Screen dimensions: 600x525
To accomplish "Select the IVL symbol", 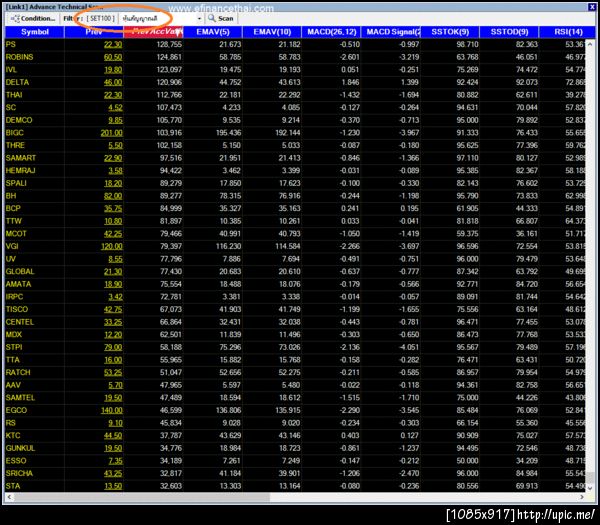I will point(11,70).
